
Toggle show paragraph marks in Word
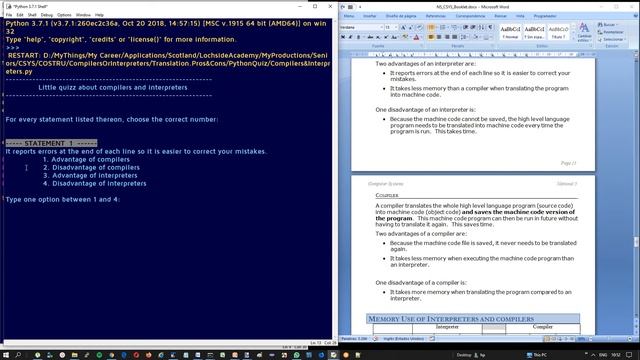click(x=490, y=27)
